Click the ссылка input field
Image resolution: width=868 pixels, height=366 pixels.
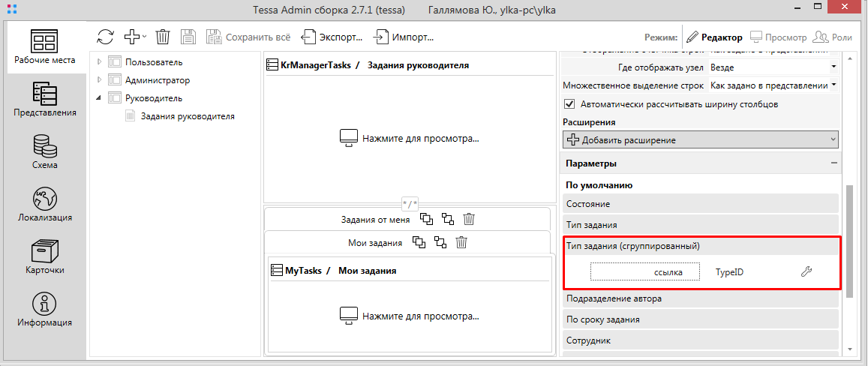click(x=644, y=272)
